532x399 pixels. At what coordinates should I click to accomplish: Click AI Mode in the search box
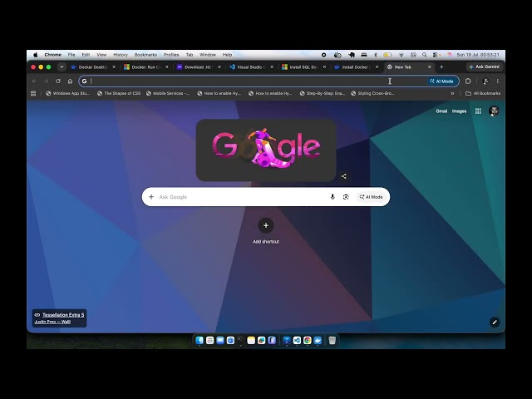(x=372, y=197)
